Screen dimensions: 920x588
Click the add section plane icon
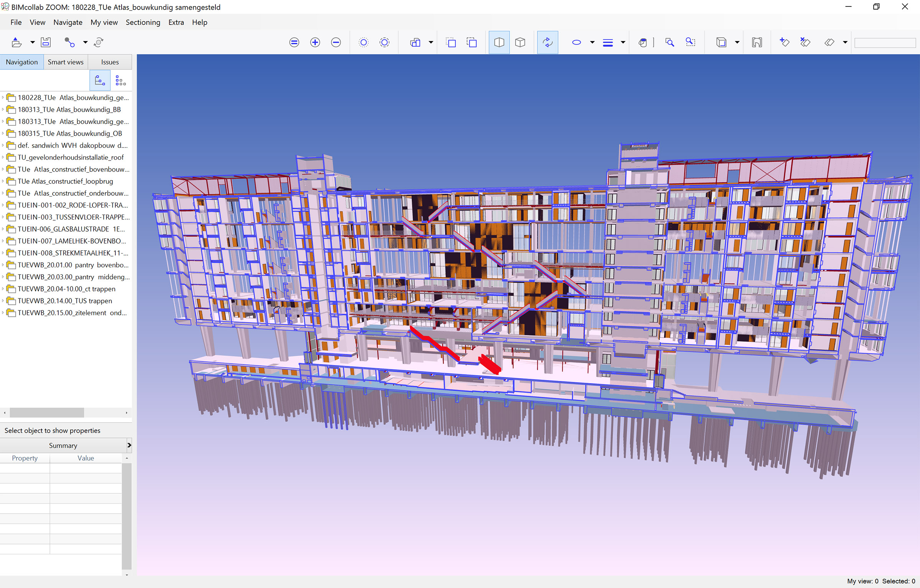pos(785,43)
